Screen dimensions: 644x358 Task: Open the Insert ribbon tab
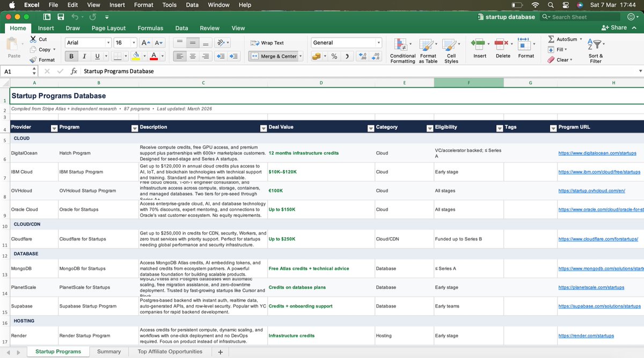[x=46, y=28]
